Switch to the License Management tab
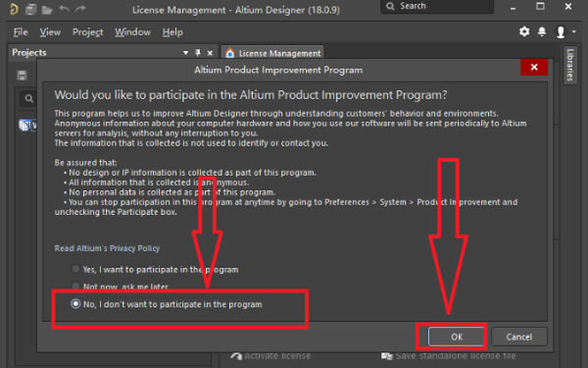The height and width of the screenshot is (368, 588). tap(272, 53)
